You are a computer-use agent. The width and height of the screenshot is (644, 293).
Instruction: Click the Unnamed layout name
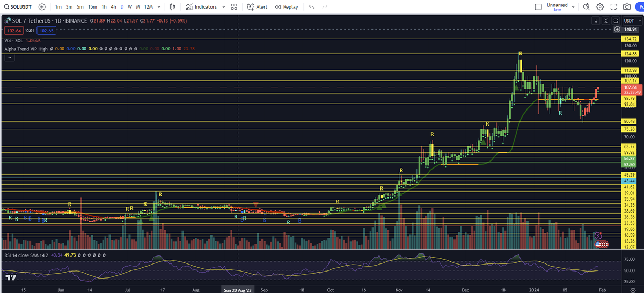557,5
